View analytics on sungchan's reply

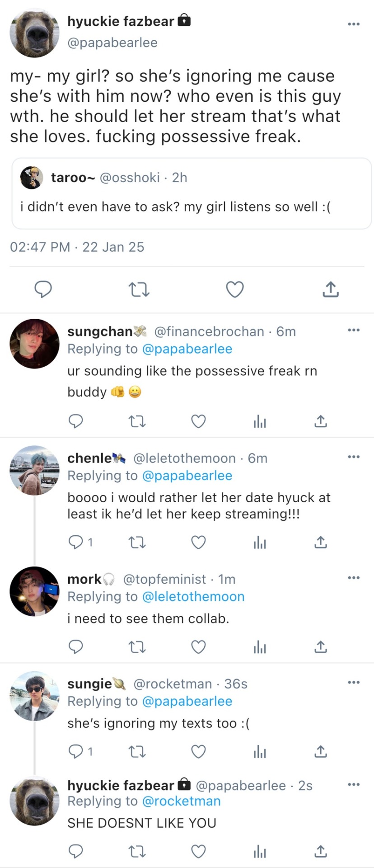coord(260,421)
